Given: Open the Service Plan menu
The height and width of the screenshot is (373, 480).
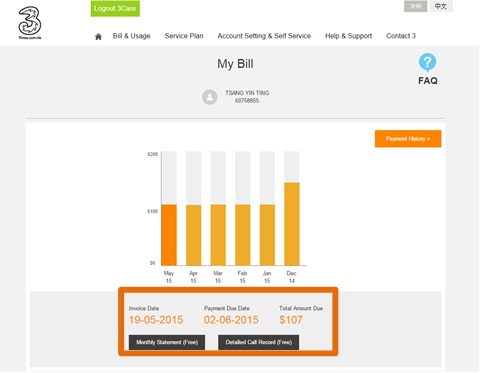Looking at the screenshot, I should coord(184,36).
